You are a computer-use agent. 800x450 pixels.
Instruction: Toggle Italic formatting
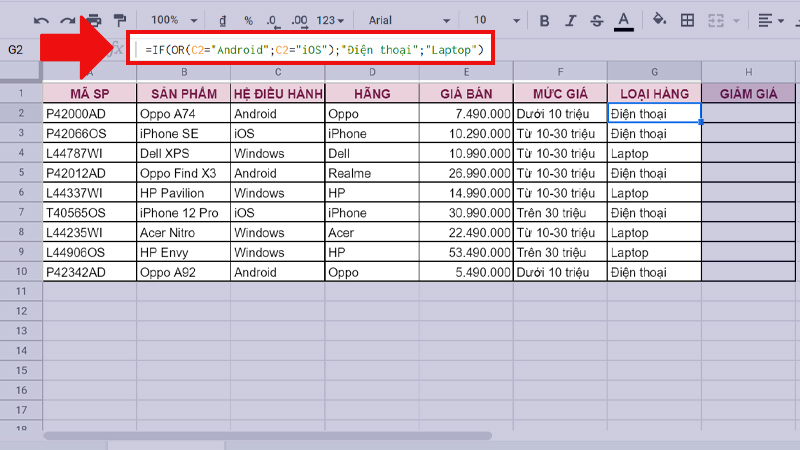click(570, 20)
